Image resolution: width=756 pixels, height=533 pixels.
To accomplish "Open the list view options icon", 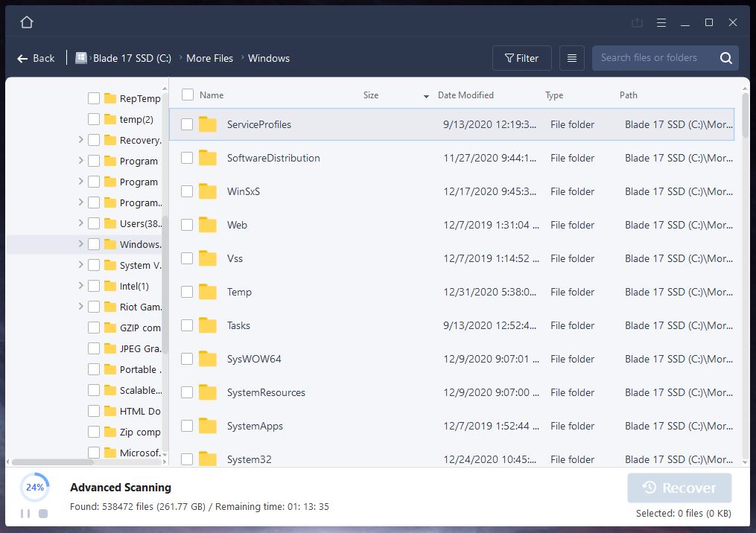I will click(x=571, y=58).
